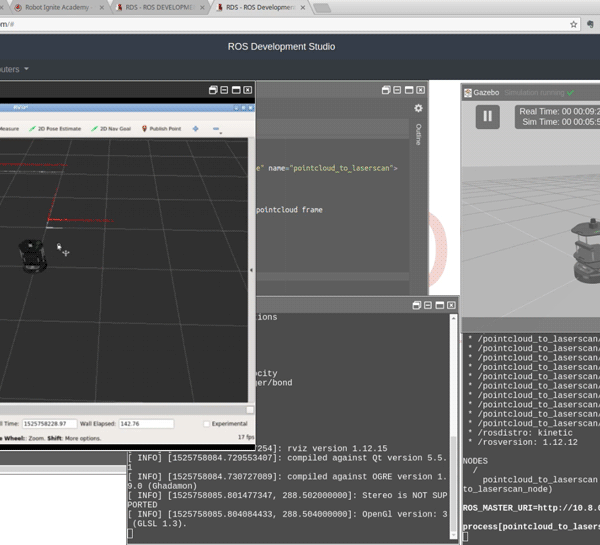600x545 pixels.
Task: Click the browser extension icon beside the star
Action: point(590,24)
